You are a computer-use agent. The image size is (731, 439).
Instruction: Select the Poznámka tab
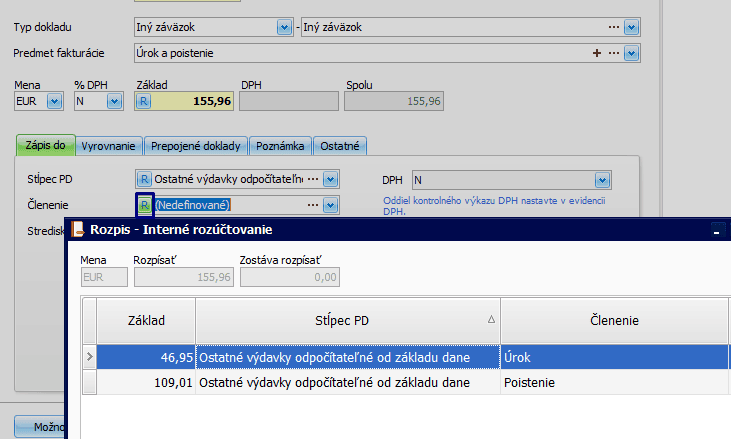pyautogui.click(x=280, y=146)
